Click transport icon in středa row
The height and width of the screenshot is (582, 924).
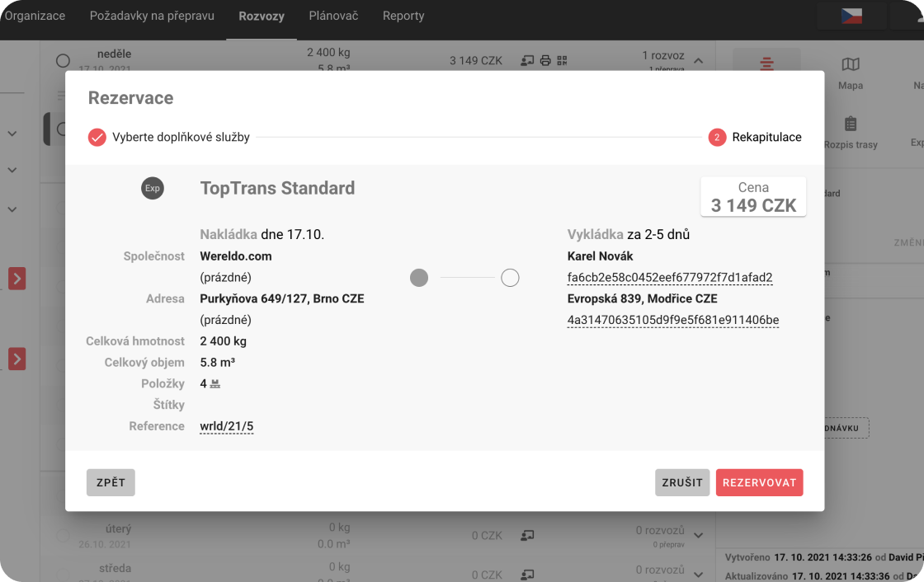click(527, 575)
